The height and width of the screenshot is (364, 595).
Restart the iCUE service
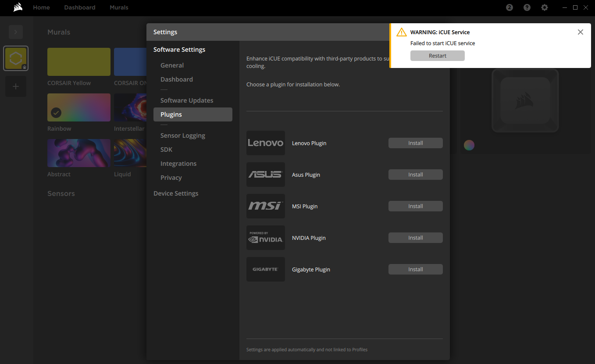click(438, 56)
